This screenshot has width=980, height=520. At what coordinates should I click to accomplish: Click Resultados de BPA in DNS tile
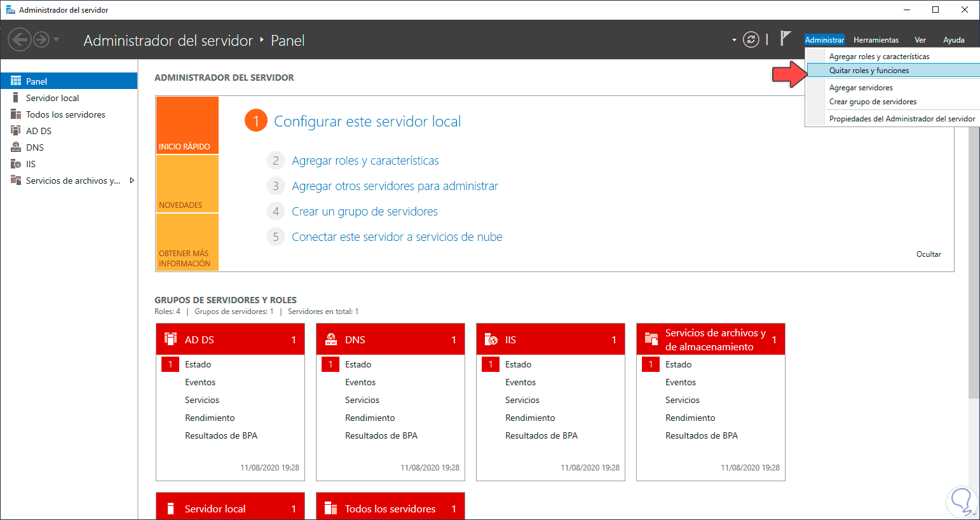click(381, 435)
